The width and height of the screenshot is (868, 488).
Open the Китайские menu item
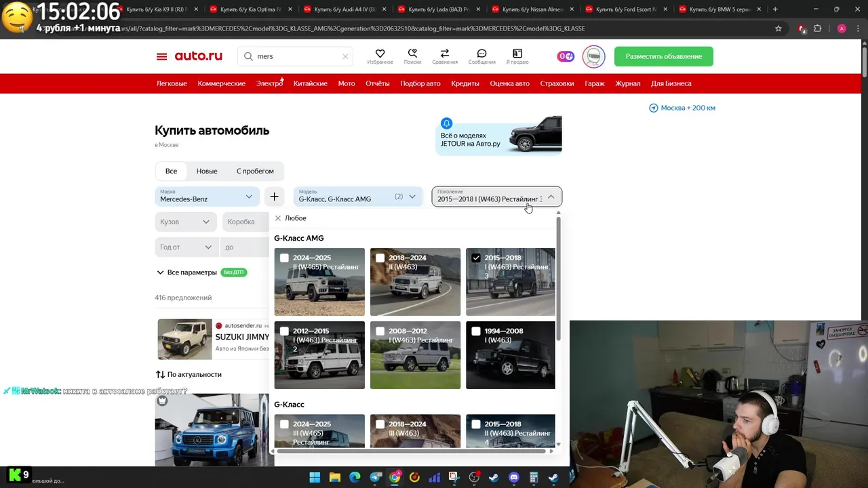[311, 83]
